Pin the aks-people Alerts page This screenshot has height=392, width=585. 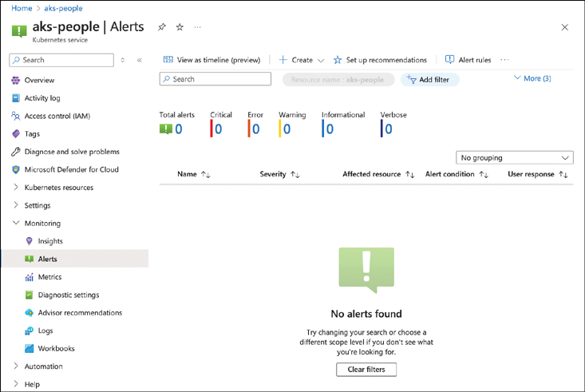click(x=162, y=27)
